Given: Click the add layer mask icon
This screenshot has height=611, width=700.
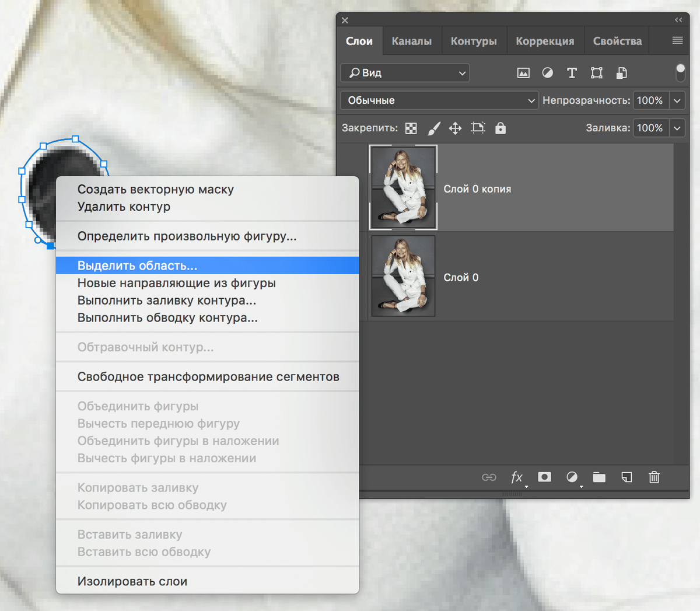Looking at the screenshot, I should [544, 477].
